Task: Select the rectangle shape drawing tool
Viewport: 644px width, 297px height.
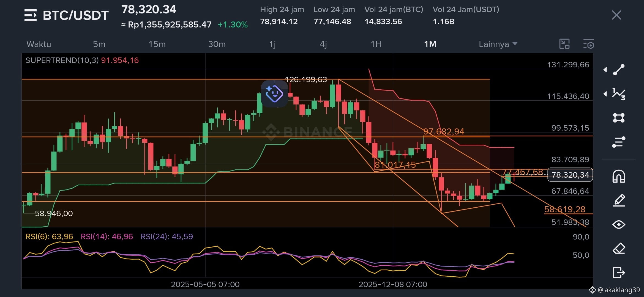Action: 619,118
